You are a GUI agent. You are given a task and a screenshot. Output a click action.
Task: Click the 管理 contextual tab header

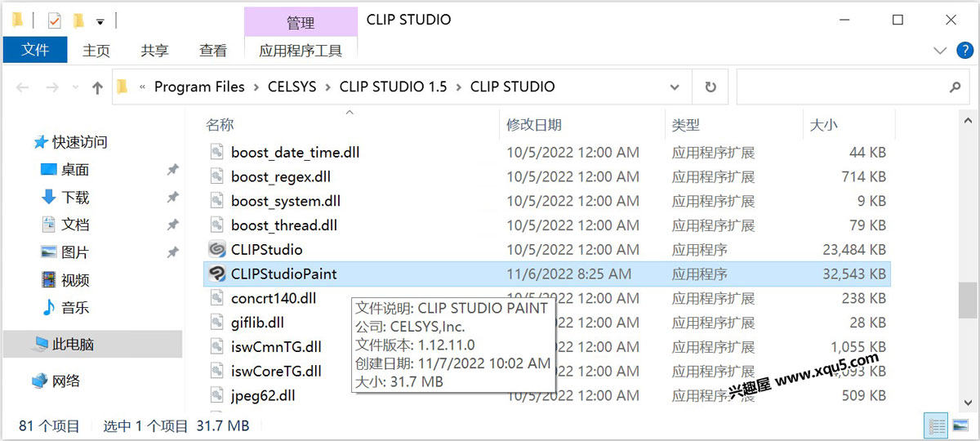tap(301, 22)
